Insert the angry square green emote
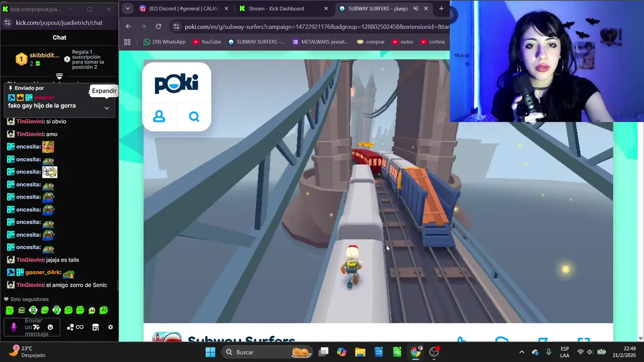The height and width of the screenshot is (362, 644). (x=21, y=310)
